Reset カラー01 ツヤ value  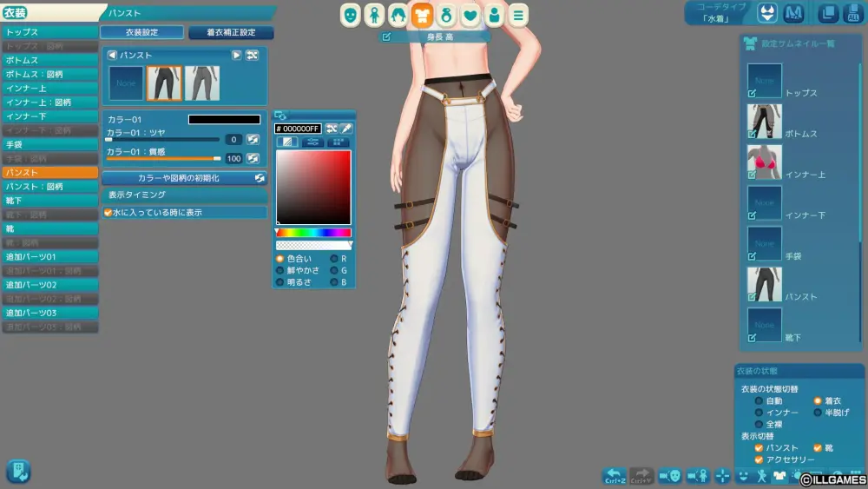click(253, 140)
